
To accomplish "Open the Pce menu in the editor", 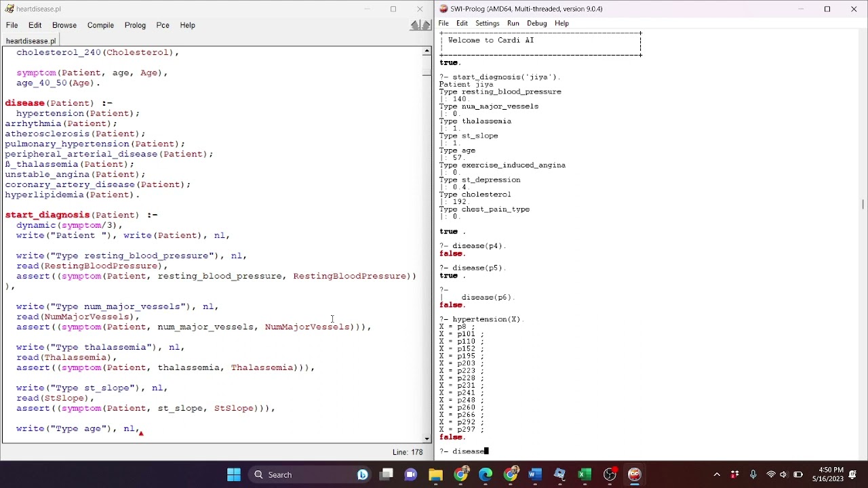I will (163, 25).
